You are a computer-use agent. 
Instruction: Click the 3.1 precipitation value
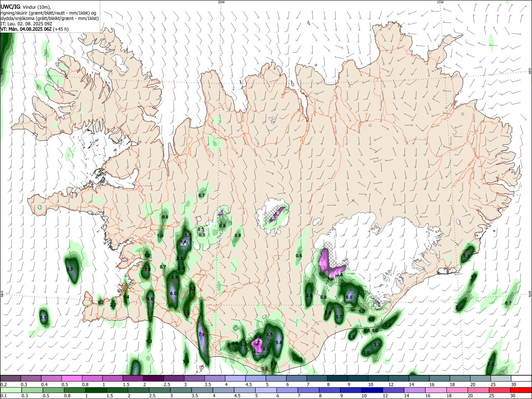pos(269,335)
